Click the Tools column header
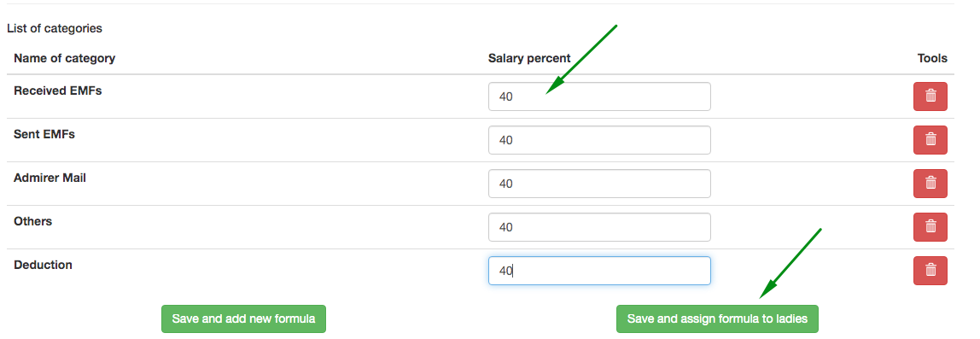 932,58
